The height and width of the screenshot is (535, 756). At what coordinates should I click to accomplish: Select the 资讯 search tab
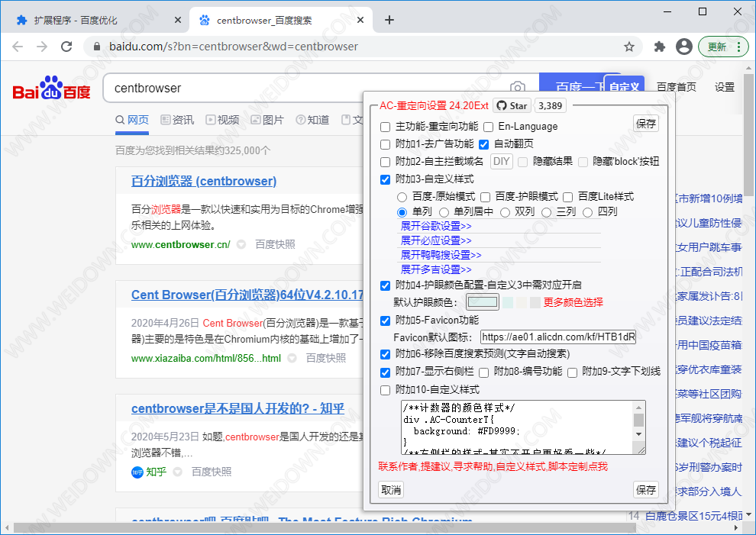[177, 120]
